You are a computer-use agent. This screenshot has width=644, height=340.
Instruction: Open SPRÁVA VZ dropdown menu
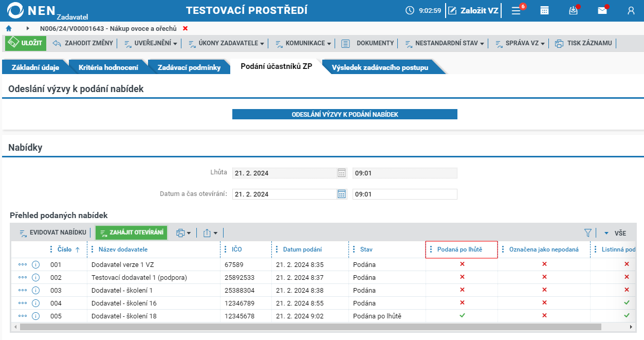click(520, 43)
